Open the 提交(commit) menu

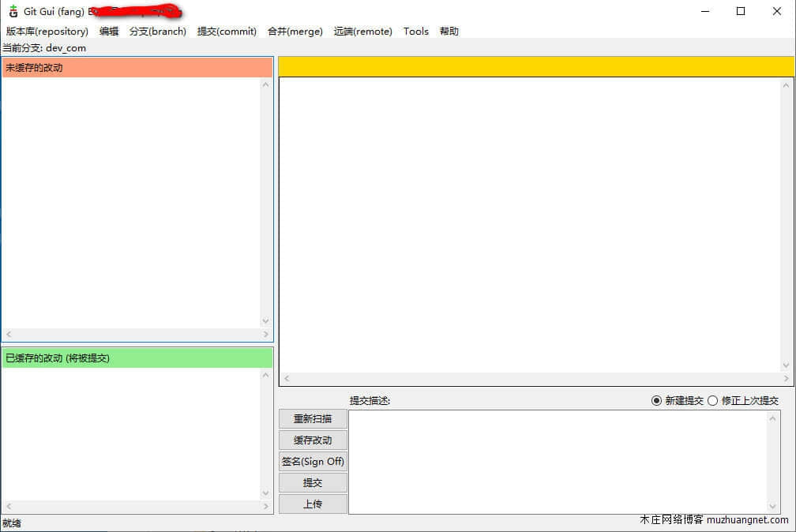[x=227, y=32]
